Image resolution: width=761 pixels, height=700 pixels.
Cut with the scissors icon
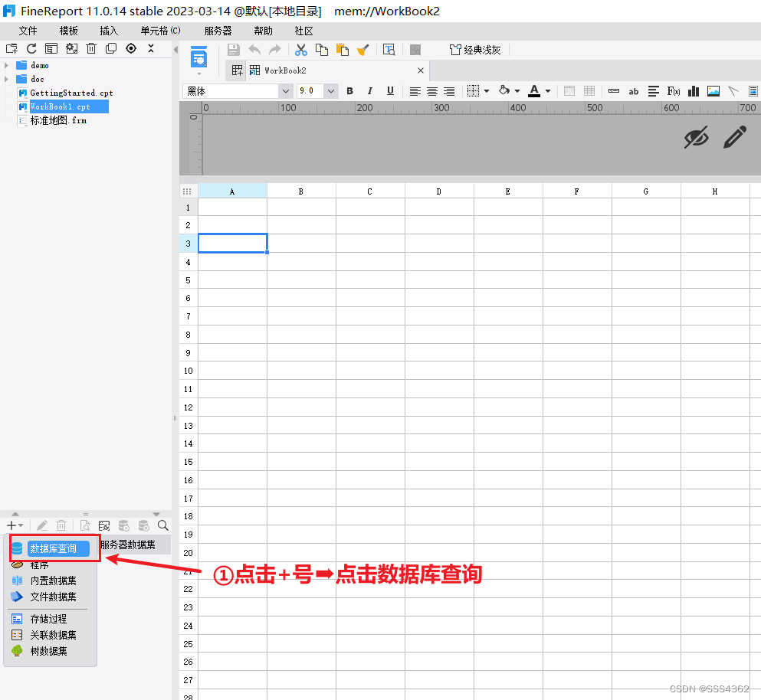click(301, 50)
